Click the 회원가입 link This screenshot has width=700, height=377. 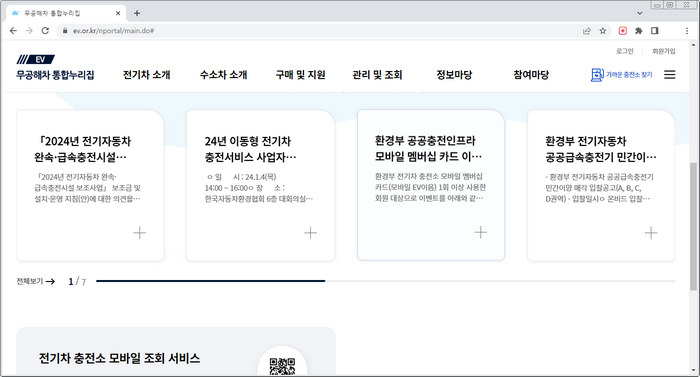[663, 51]
